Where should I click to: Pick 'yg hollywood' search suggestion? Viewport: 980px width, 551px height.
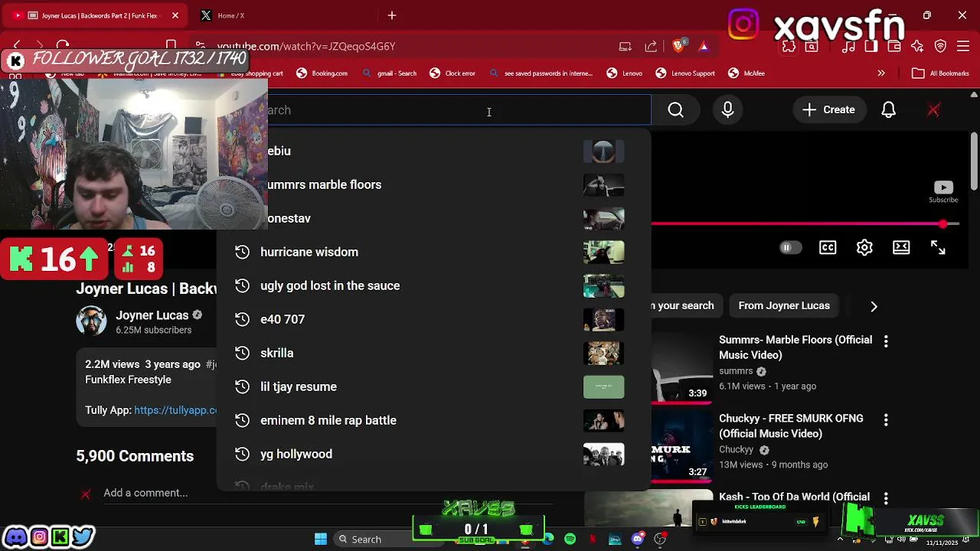[x=434, y=454]
